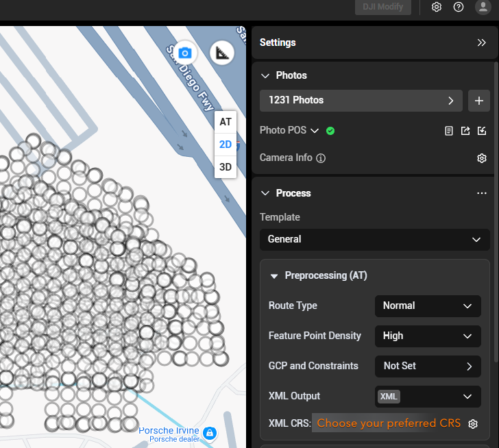Click the camera photo display icon
The image size is (499, 448).
pyautogui.click(x=184, y=53)
